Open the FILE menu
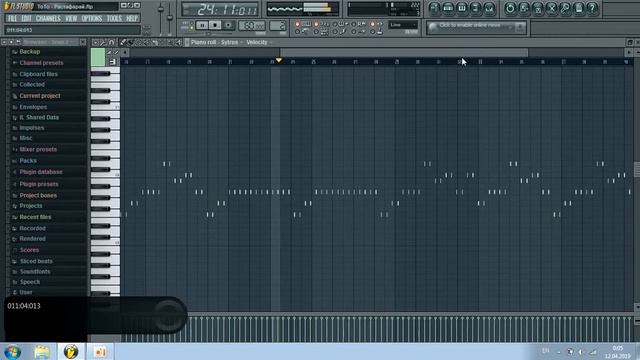The width and height of the screenshot is (640, 360). tap(12, 19)
